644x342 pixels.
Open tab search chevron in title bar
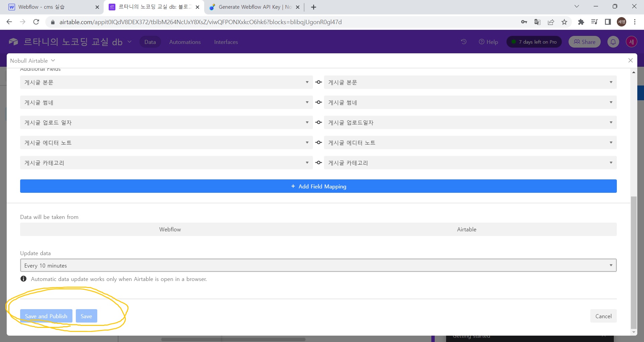click(x=577, y=6)
